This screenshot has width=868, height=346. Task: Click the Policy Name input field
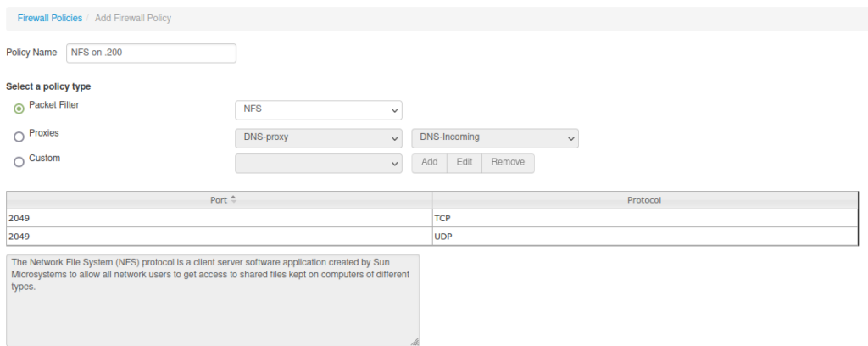click(x=151, y=53)
